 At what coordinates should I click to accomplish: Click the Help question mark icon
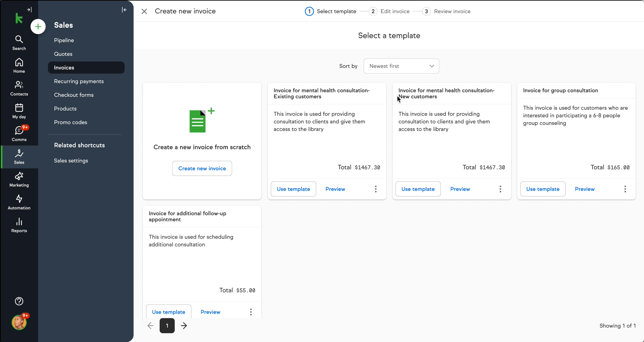(19, 301)
